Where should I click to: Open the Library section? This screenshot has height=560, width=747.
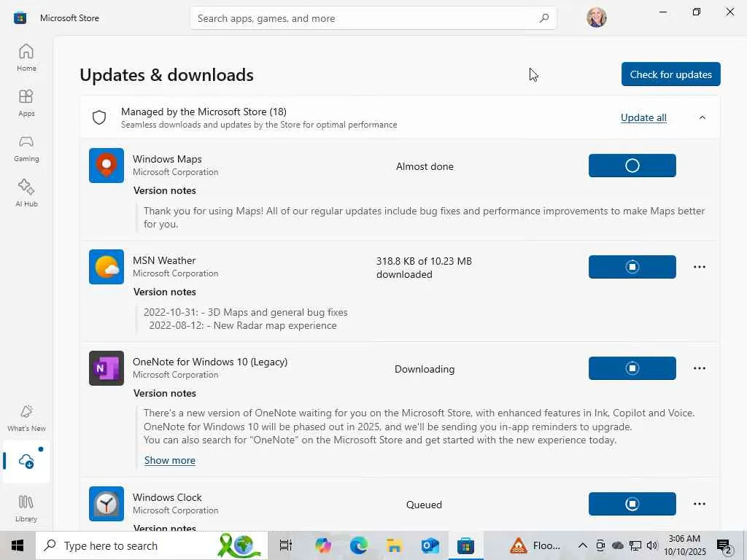(26, 508)
